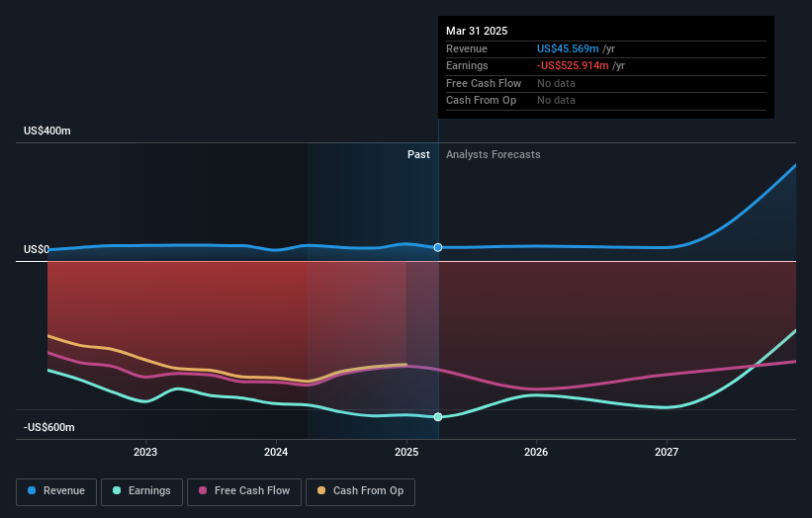
Task: Toggle the Earnings legend button
Action: point(141,491)
